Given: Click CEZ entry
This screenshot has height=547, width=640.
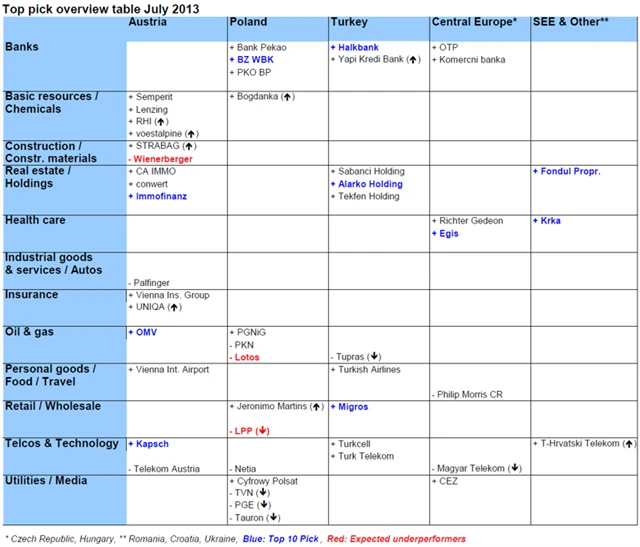Looking at the screenshot, I should (x=445, y=481).
